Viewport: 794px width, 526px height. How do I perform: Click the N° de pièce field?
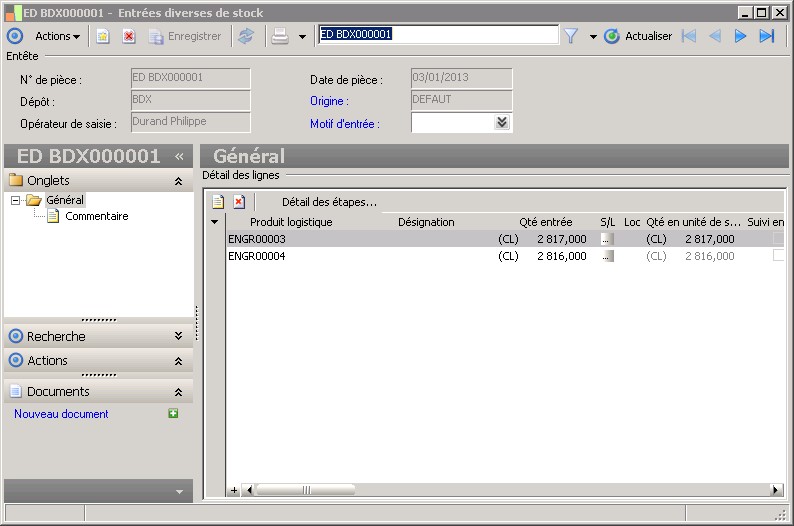click(191, 78)
